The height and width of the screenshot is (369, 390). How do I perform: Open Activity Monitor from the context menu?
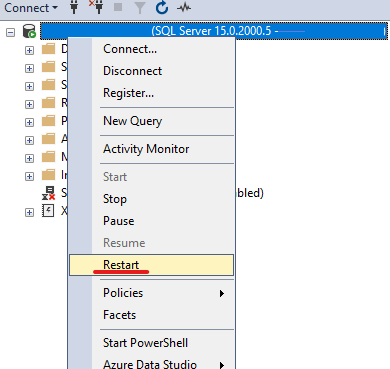pyautogui.click(x=151, y=149)
